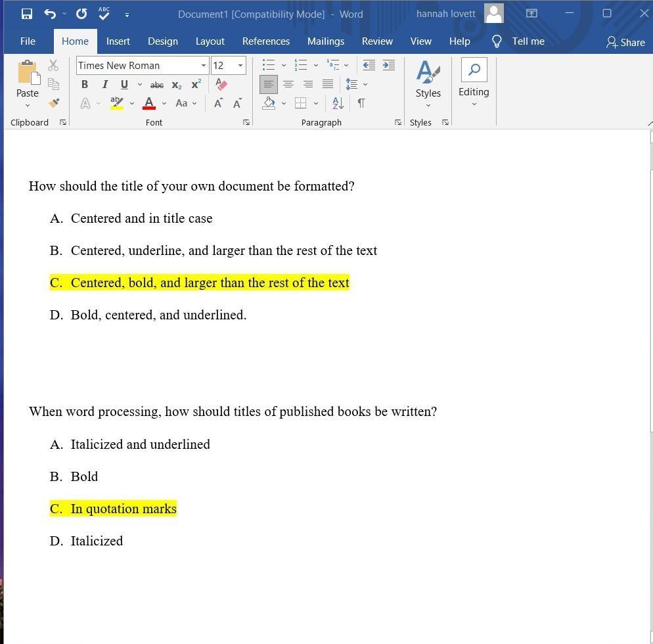The image size is (653, 644).
Task: Click the Grow Font Size icon
Action: 217,103
